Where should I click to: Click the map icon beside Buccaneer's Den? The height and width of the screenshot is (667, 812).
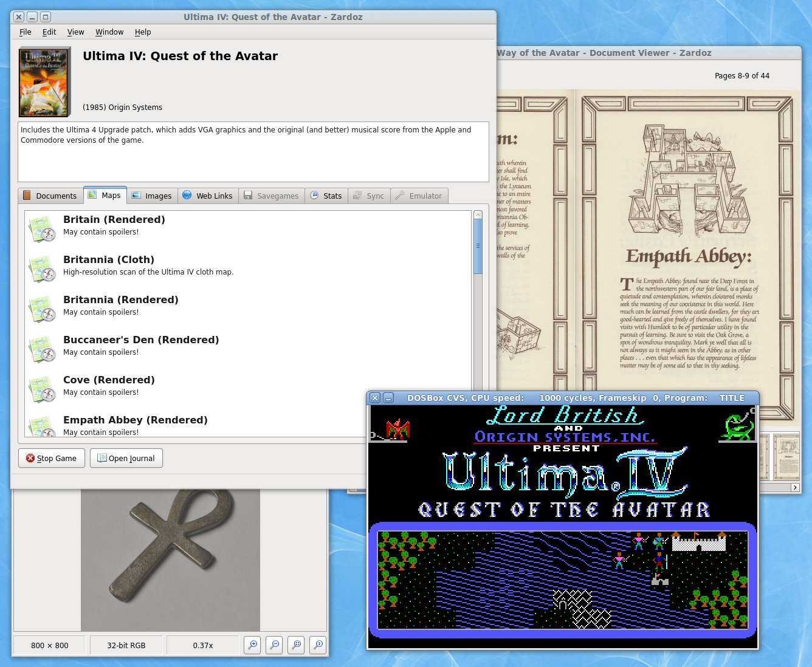43,349
